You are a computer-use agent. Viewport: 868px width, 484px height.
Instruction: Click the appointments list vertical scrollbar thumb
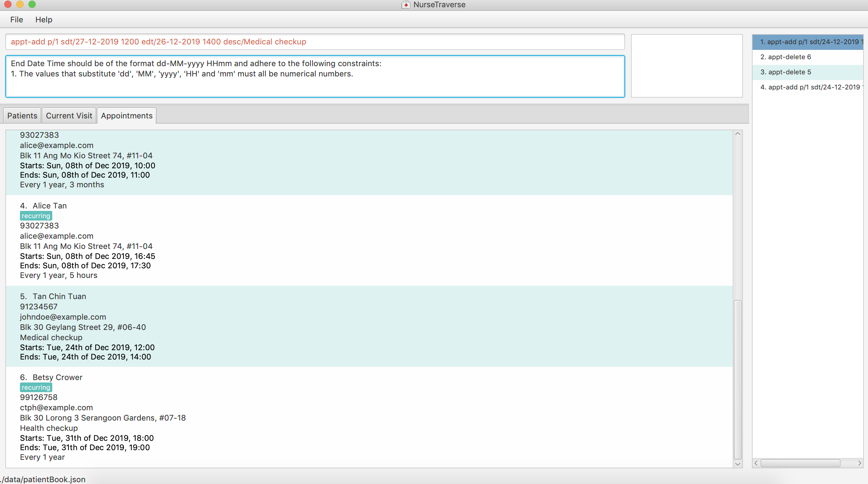pyautogui.click(x=738, y=379)
